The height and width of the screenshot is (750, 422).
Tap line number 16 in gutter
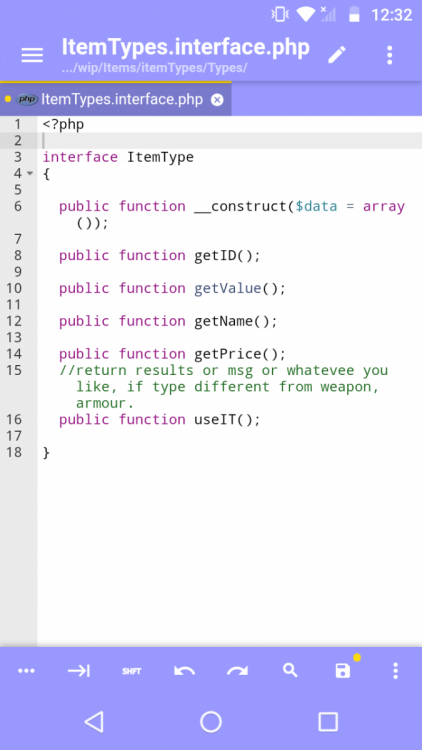point(14,419)
